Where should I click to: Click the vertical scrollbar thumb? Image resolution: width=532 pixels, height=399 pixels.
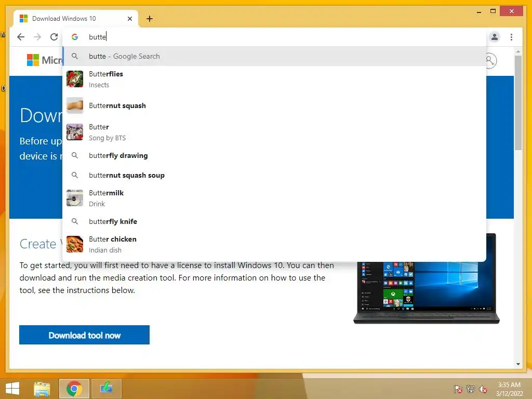pyautogui.click(x=518, y=103)
